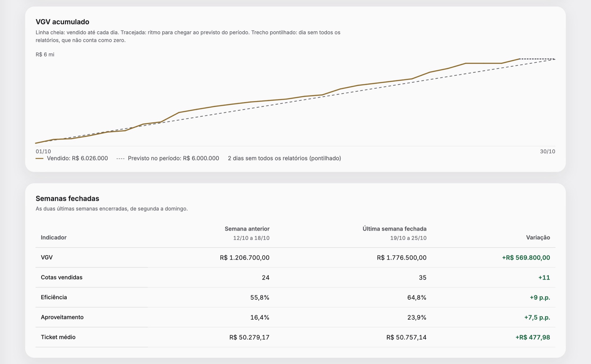Click legend entry 'Vendido: R$ 6.026.000'
591x364 pixels.
[72, 158]
